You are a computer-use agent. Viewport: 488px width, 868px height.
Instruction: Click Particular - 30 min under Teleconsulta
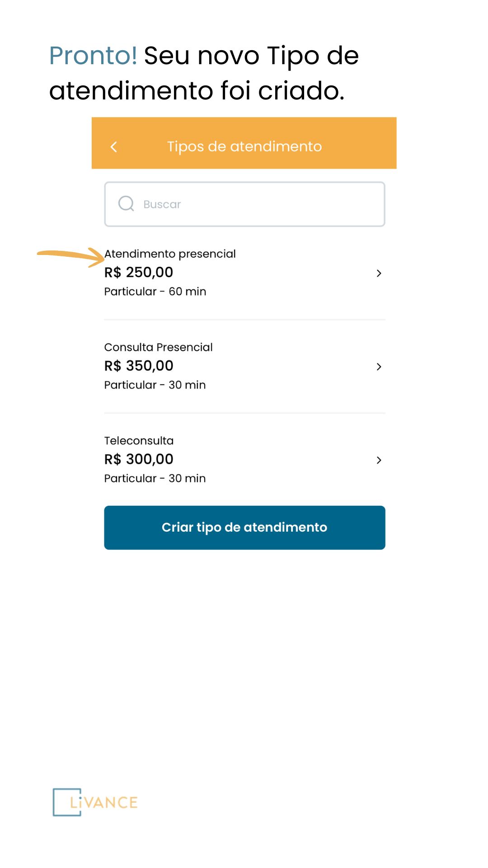pos(155,478)
